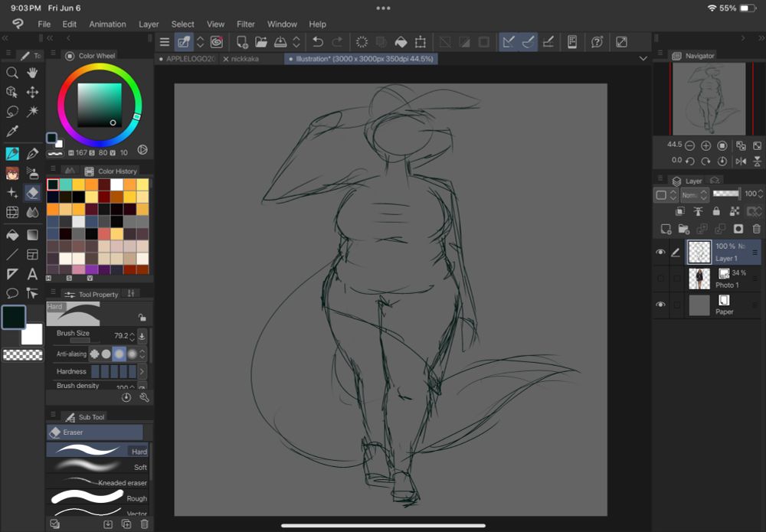This screenshot has width=766, height=532.
Task: Open the Layer menu in menu bar
Action: [x=149, y=24]
